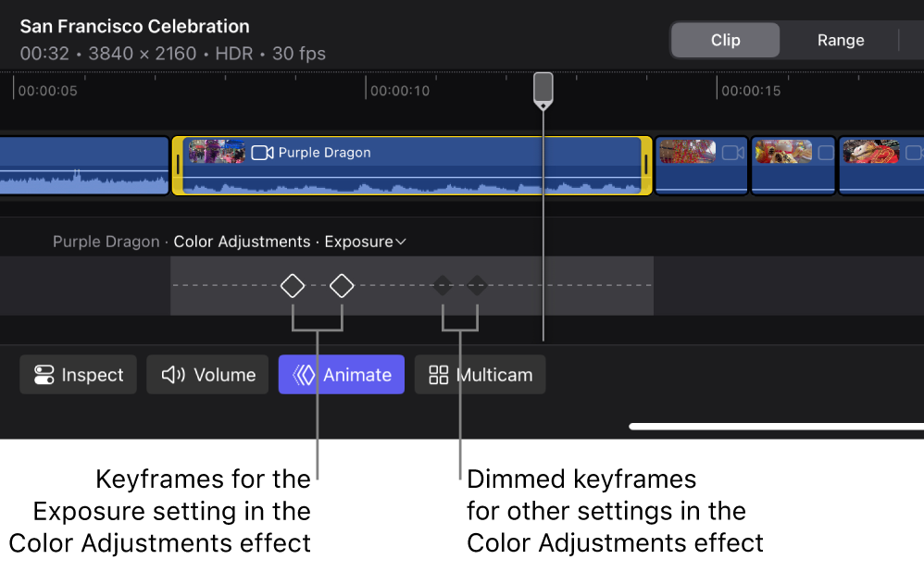Image resolution: width=924 pixels, height=572 pixels.
Task: Open the Exposure parameter dropdown
Action: pyautogui.click(x=400, y=242)
